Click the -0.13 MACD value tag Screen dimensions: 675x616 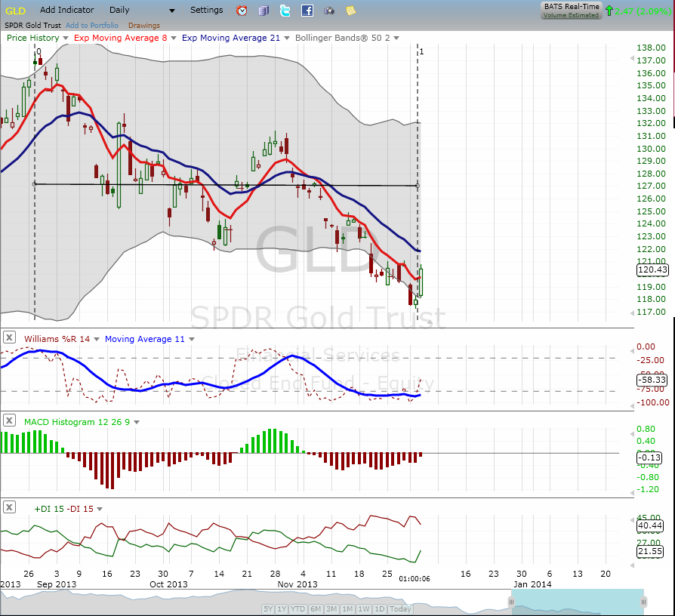coord(649,457)
